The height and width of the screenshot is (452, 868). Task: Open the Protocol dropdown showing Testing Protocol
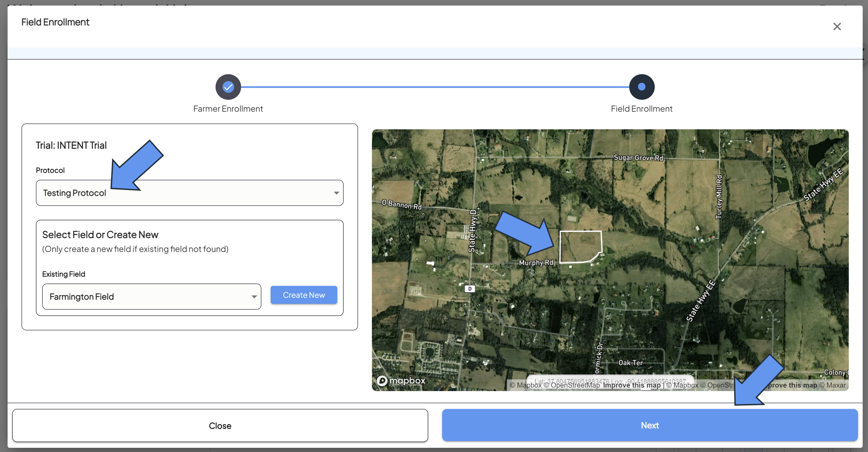(x=190, y=193)
